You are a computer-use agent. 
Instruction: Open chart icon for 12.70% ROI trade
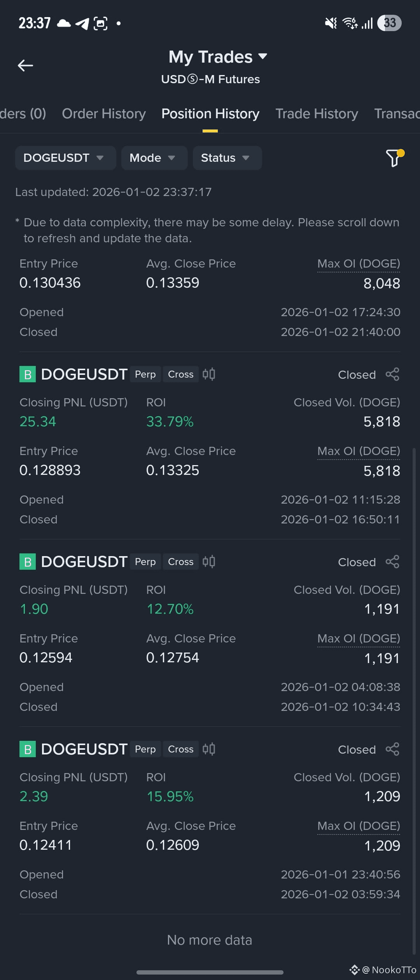[209, 562]
